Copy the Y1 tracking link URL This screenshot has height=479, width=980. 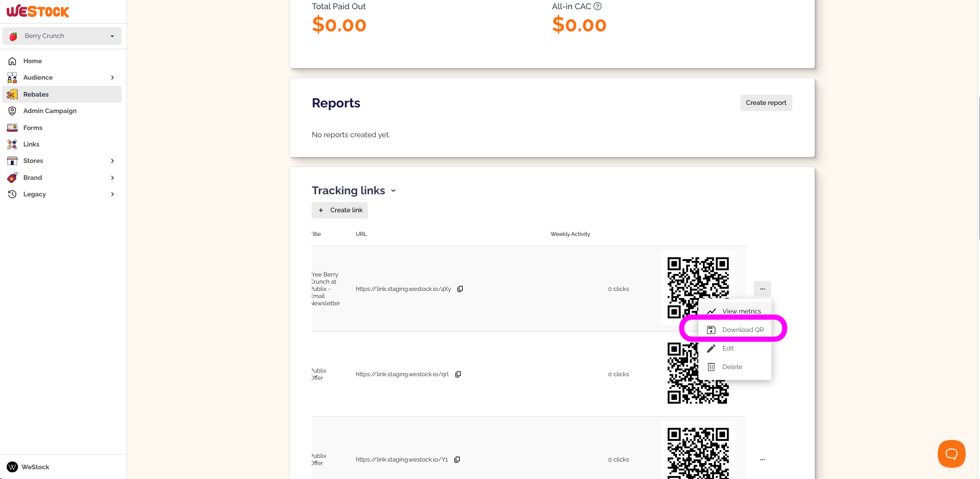(x=457, y=459)
